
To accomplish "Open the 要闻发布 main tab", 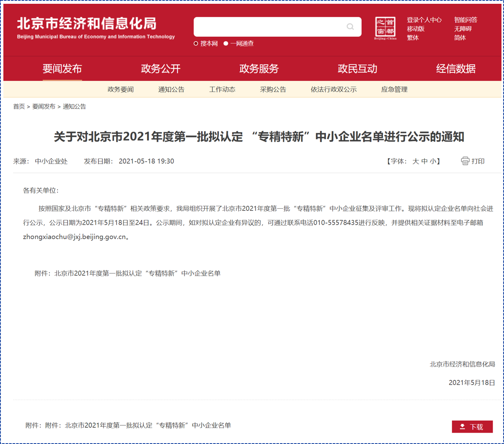I will (62, 69).
